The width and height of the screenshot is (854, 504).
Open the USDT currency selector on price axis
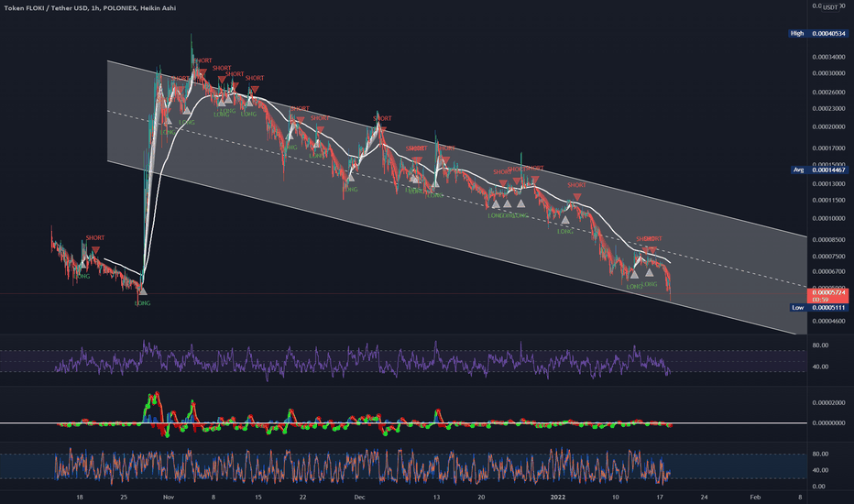point(830,7)
